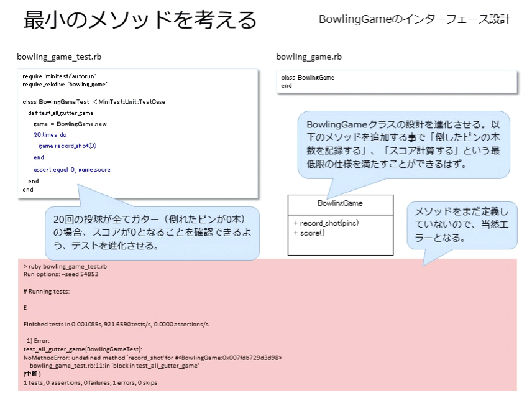Click the callout about 20回の投球が全てガター
The image size is (532, 398).
152,233
